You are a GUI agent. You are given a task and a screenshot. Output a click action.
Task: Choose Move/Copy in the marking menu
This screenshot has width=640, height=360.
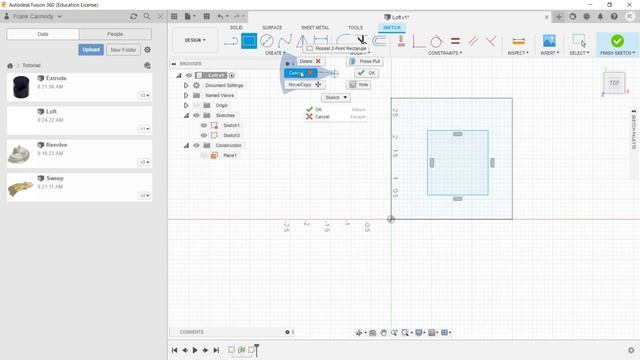[304, 84]
